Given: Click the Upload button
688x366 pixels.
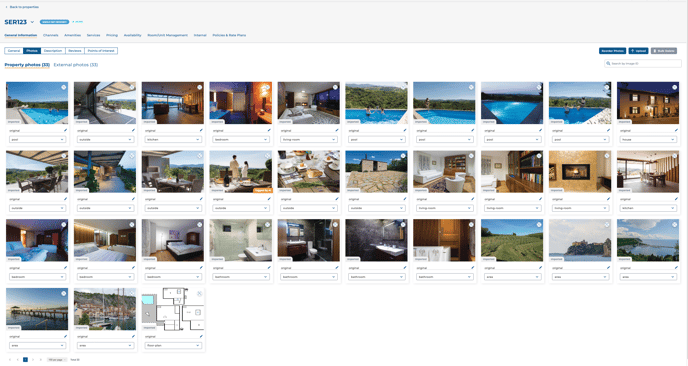Looking at the screenshot, I should point(638,51).
